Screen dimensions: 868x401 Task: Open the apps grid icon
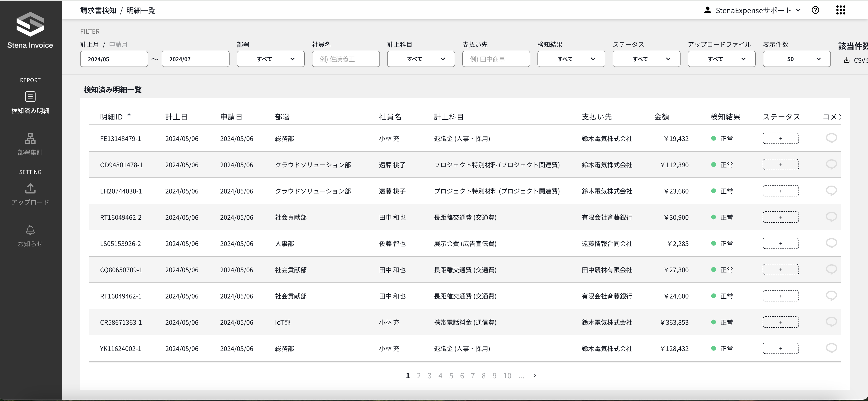pyautogui.click(x=840, y=10)
